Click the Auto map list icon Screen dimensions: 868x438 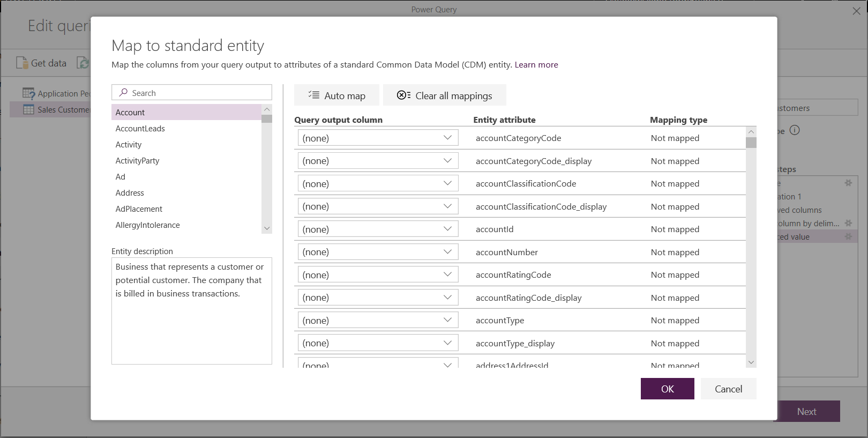pyautogui.click(x=314, y=95)
